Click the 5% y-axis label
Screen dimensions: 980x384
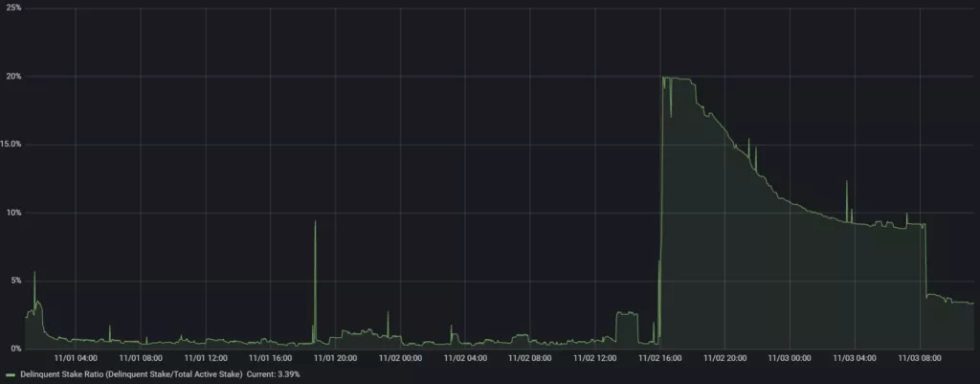click(16, 281)
